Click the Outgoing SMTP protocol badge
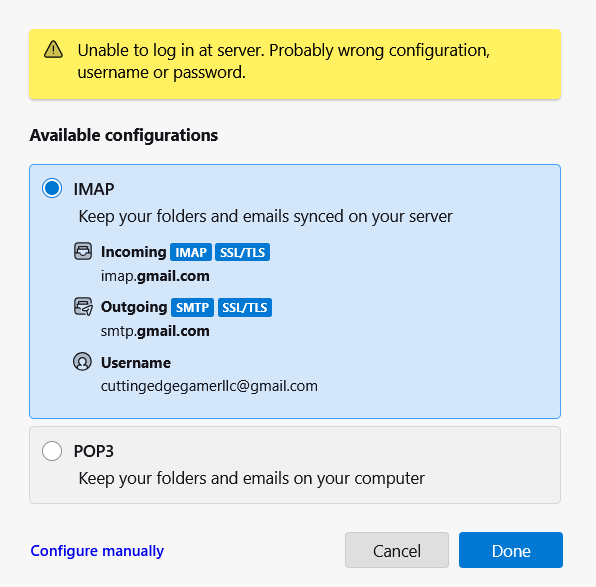This screenshot has width=596, height=587. click(192, 307)
